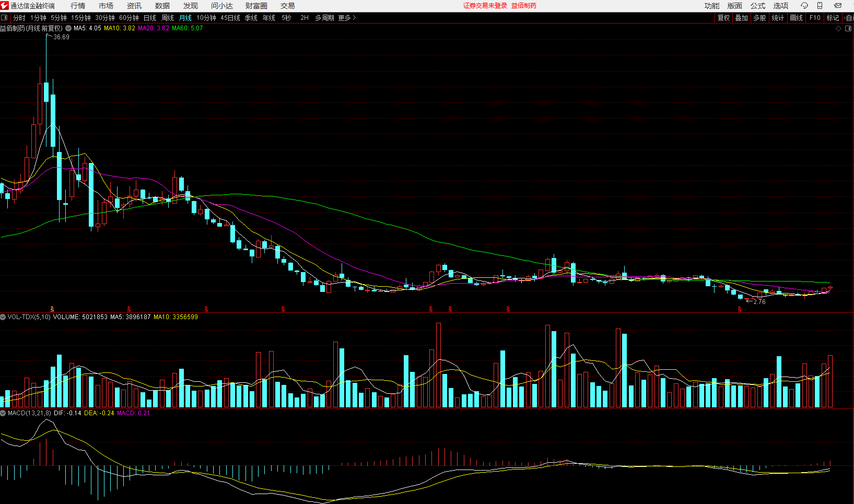The image size is (854, 504).
Task: Click the F10 company info button
Action: coord(815,18)
